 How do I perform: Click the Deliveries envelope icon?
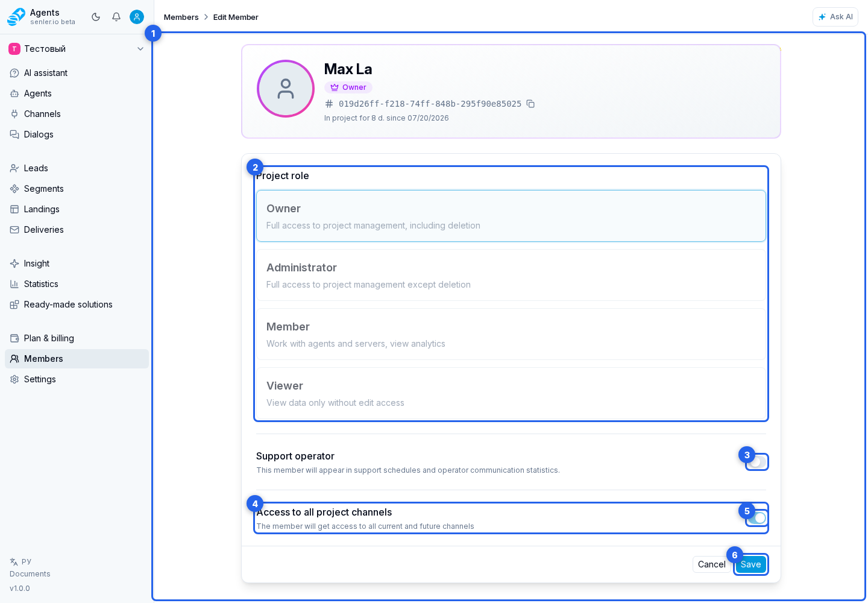pyautogui.click(x=14, y=230)
